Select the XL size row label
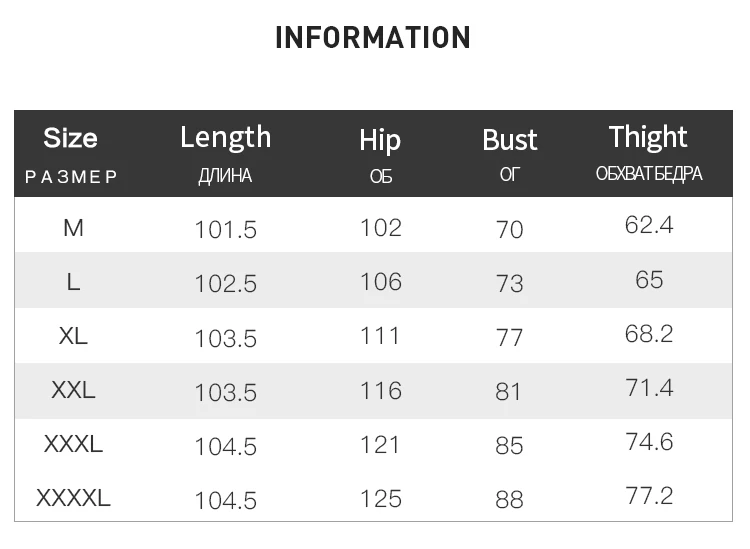Image resolution: width=750 pixels, height=549 pixels. [73, 336]
